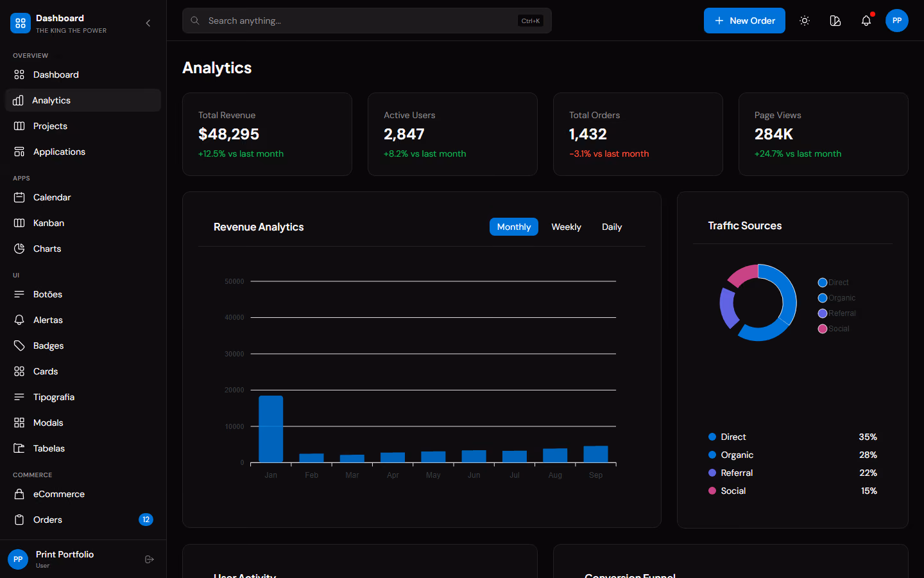Click the Tipografia icon
This screenshot has height=578, width=924.
19,397
